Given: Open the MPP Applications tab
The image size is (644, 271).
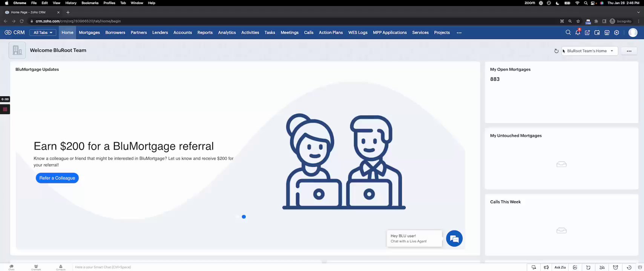Looking at the screenshot, I should pos(389,33).
